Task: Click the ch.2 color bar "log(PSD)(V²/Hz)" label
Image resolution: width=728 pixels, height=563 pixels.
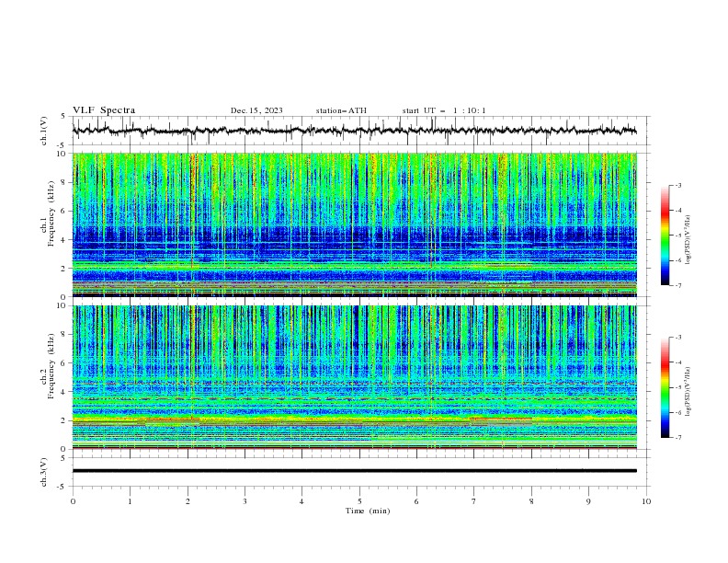Action: 688,392
